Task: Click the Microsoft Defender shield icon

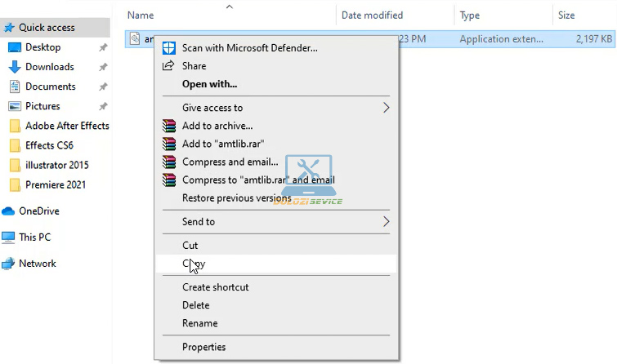Action: (170, 48)
